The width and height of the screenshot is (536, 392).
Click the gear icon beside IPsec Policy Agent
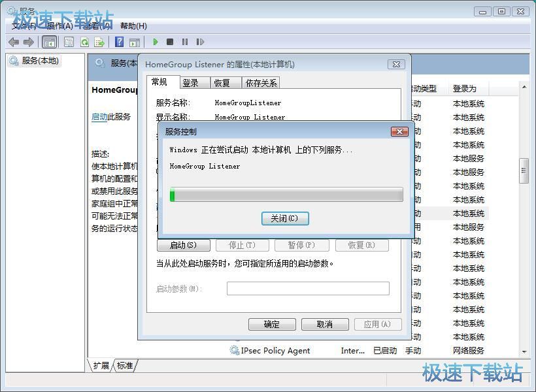pyautogui.click(x=234, y=350)
